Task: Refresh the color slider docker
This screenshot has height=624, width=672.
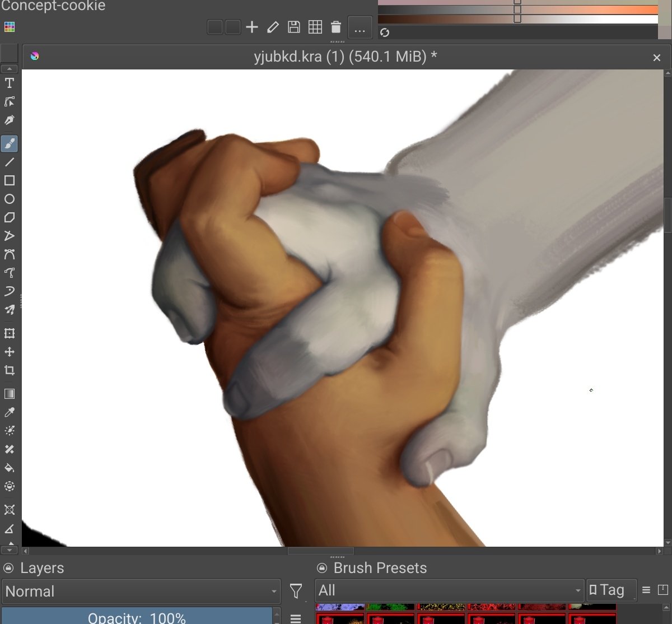Action: tap(385, 32)
